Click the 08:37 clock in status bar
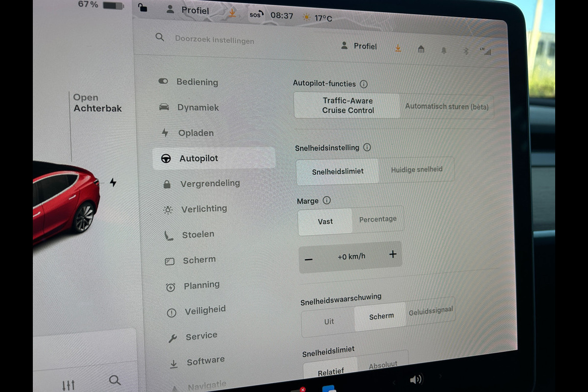 click(282, 16)
